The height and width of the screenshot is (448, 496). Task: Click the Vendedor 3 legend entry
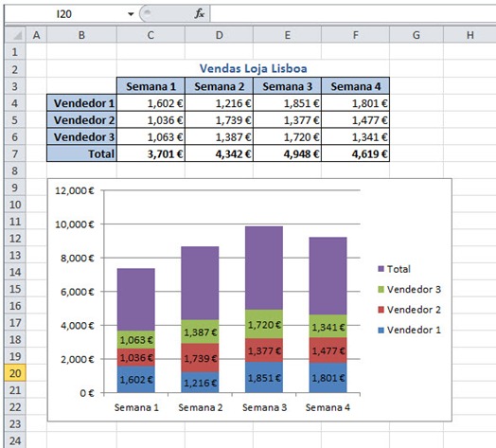coord(409,289)
